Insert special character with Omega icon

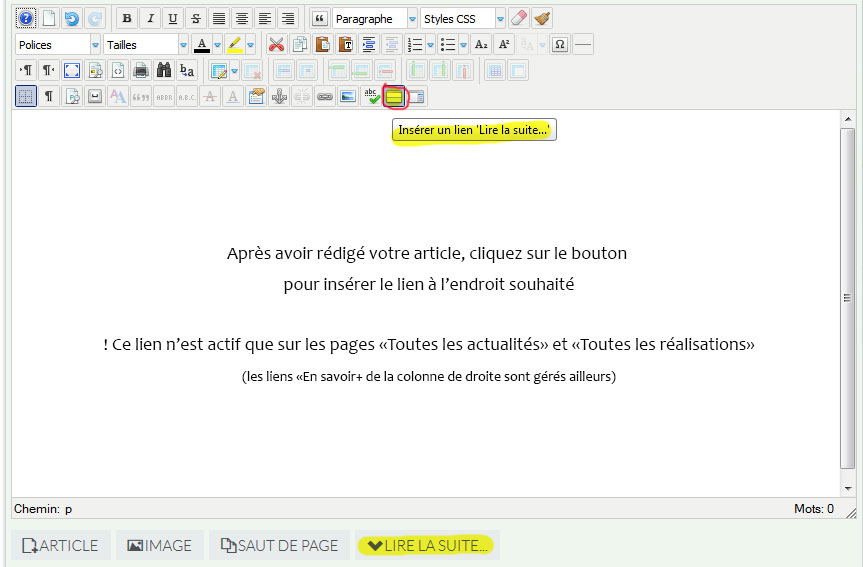560,45
